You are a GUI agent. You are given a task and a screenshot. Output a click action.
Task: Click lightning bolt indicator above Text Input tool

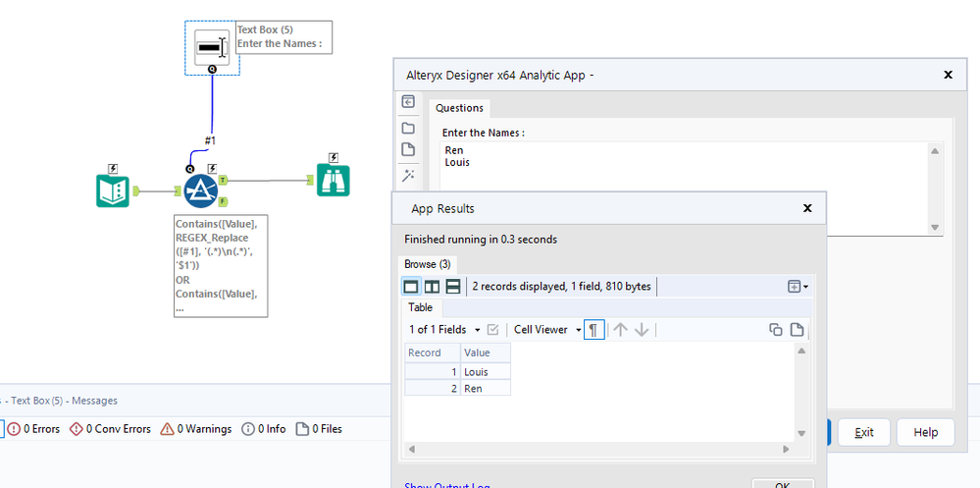tap(113, 168)
